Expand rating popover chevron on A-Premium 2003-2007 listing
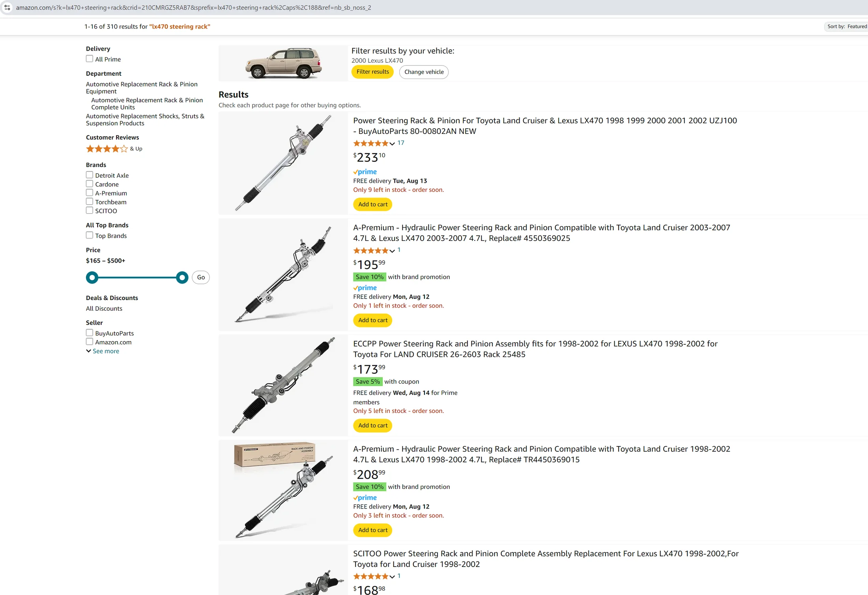 tap(392, 251)
